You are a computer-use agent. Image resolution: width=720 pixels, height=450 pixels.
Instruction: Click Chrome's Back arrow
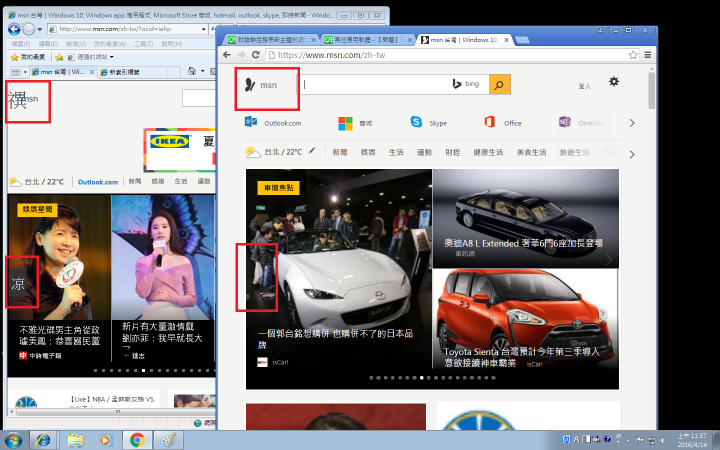coord(227,55)
